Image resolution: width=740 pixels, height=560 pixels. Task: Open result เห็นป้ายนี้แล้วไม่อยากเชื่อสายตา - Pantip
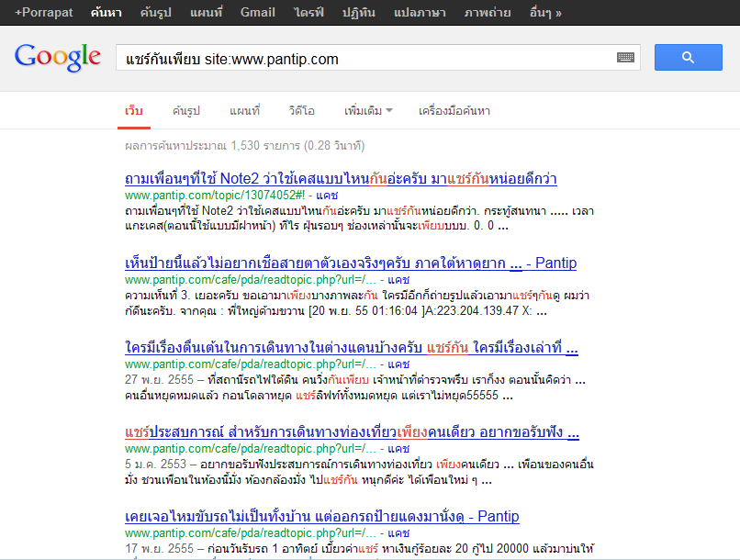point(351,263)
